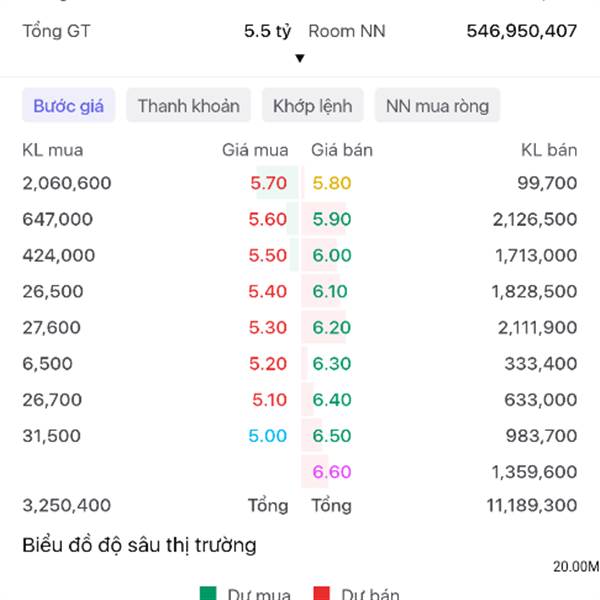Image resolution: width=600 pixels, height=600 pixels.
Task: Click the green Dư mua legend swatch
Action: (208, 594)
